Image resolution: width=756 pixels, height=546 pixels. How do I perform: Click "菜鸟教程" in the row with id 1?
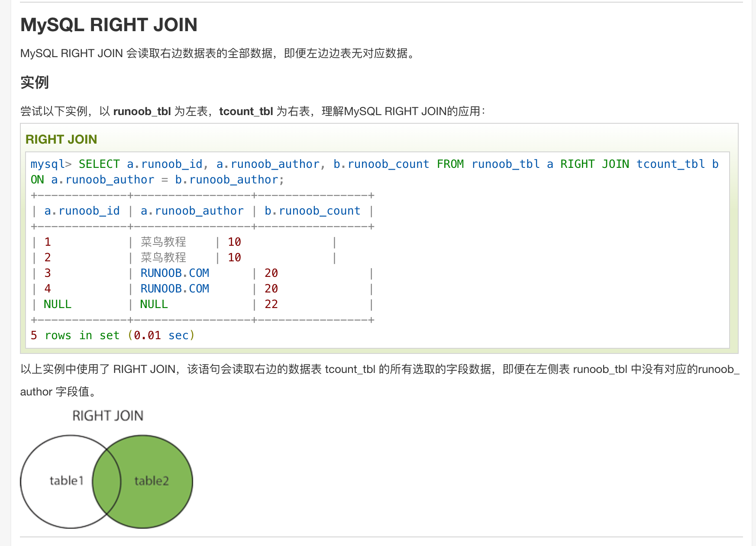(163, 242)
